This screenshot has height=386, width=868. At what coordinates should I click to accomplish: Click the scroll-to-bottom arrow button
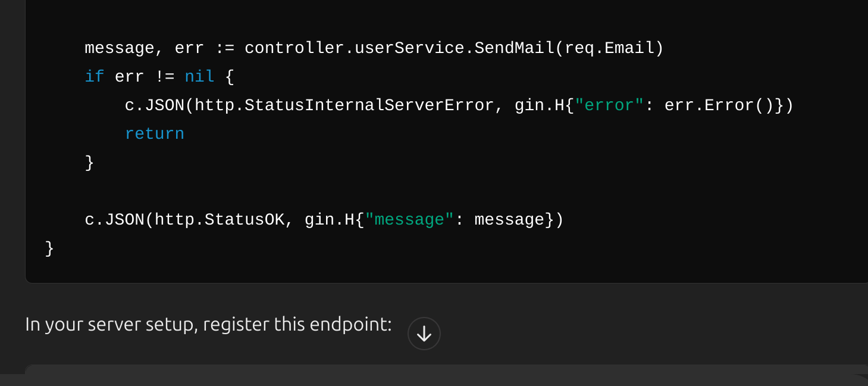coord(424,334)
